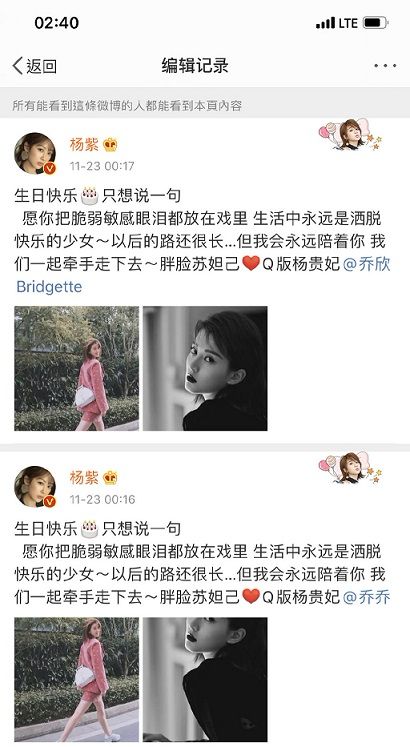
Task: Tap 杨紫's avatar in first post
Action: click(35, 153)
